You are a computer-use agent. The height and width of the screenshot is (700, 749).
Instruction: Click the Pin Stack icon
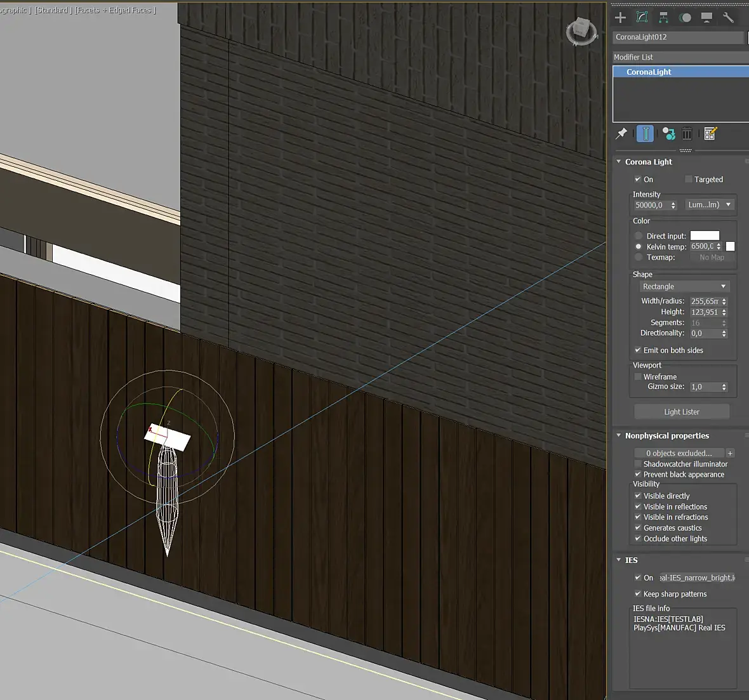621,134
